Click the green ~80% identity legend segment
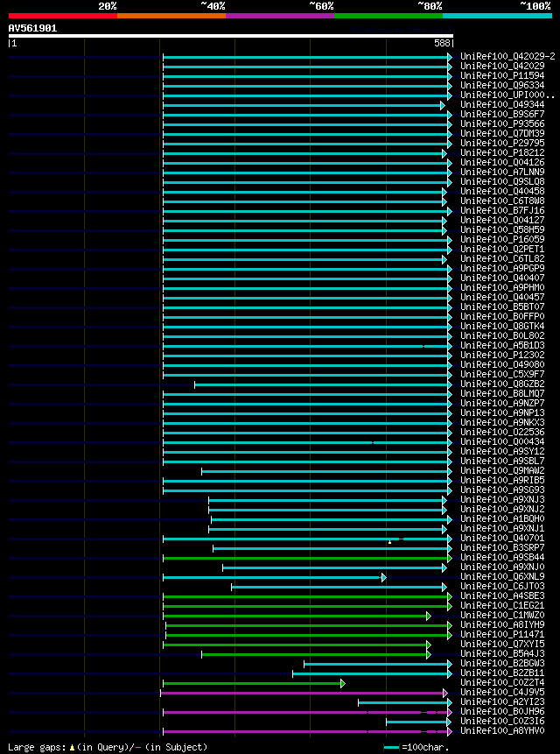The width and height of the screenshot is (560, 754). pyautogui.click(x=388, y=16)
